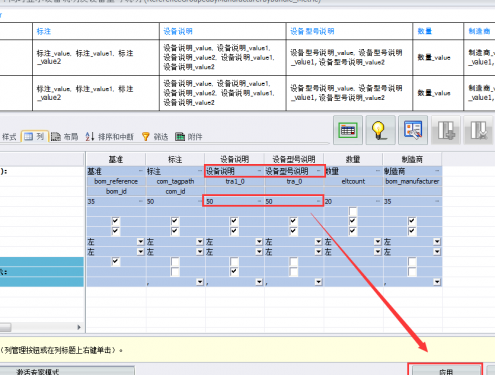
Task: Click the 应用 apply button
Action: pyautogui.click(x=446, y=370)
